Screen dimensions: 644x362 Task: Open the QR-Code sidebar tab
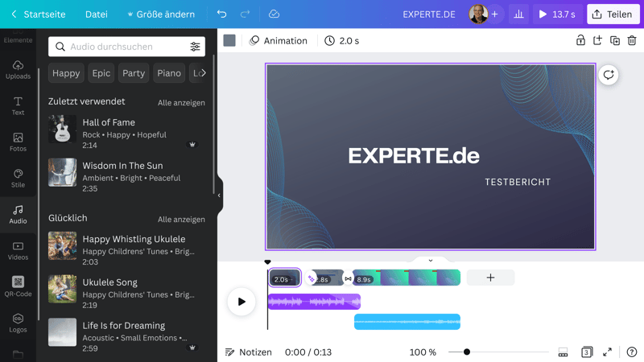(x=18, y=286)
